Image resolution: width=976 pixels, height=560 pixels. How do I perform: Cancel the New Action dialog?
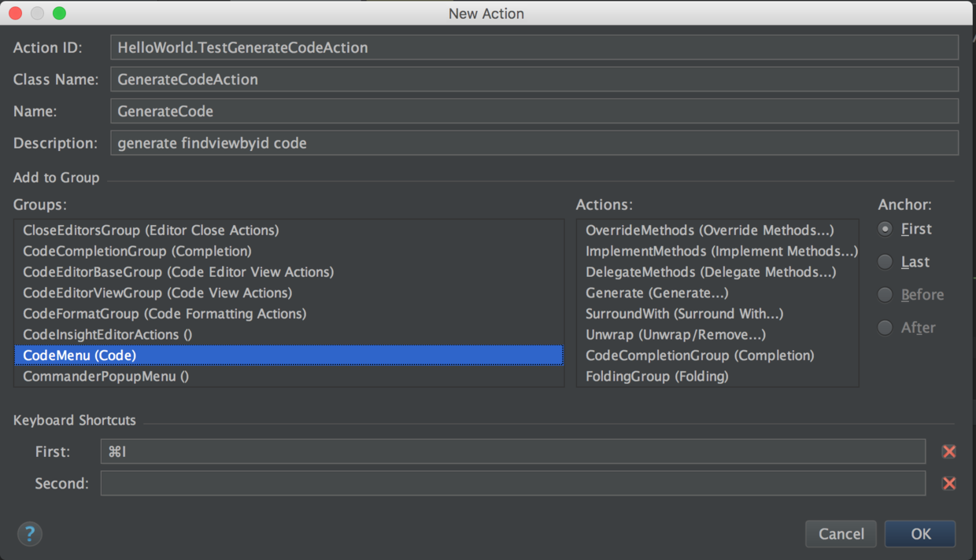841,534
